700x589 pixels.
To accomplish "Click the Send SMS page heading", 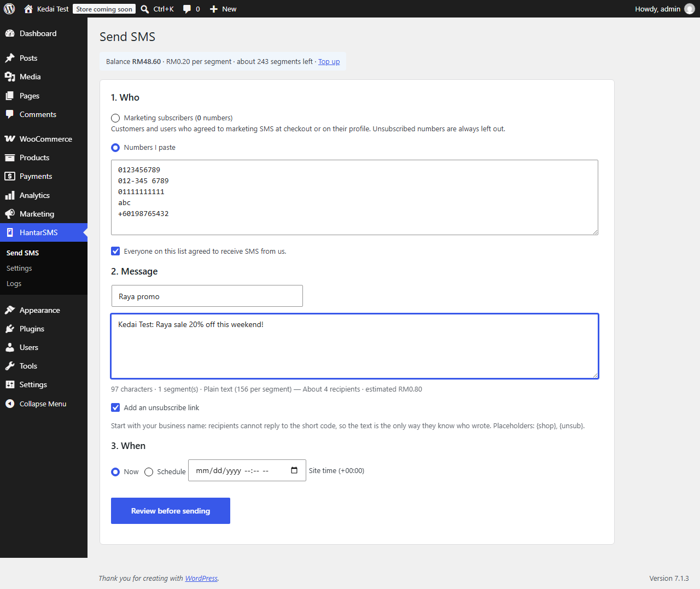I will coord(127,37).
